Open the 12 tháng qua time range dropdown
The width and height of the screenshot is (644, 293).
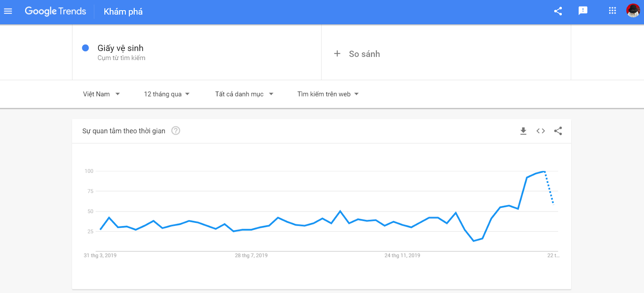pyautogui.click(x=167, y=94)
